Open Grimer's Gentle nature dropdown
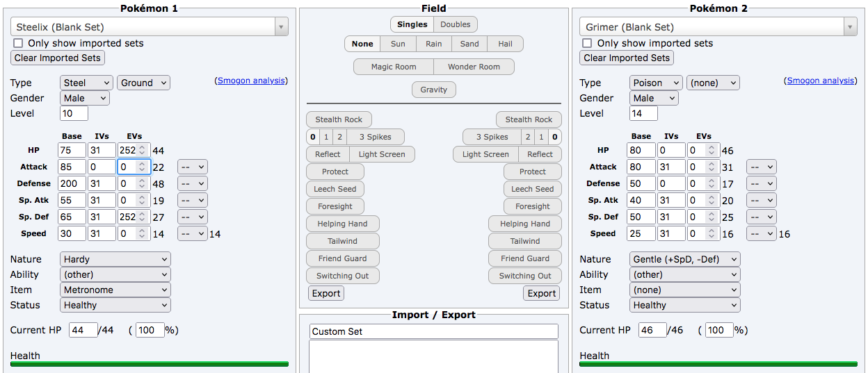868x373 pixels. pyautogui.click(x=684, y=259)
